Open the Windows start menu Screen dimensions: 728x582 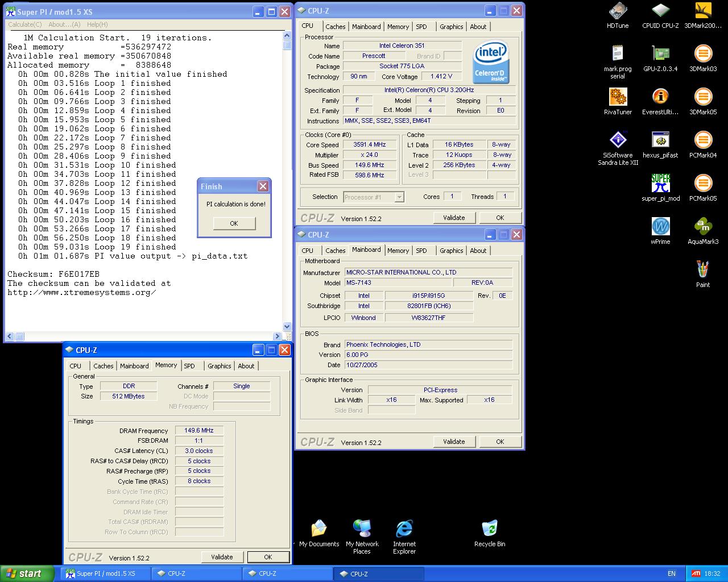(27, 573)
